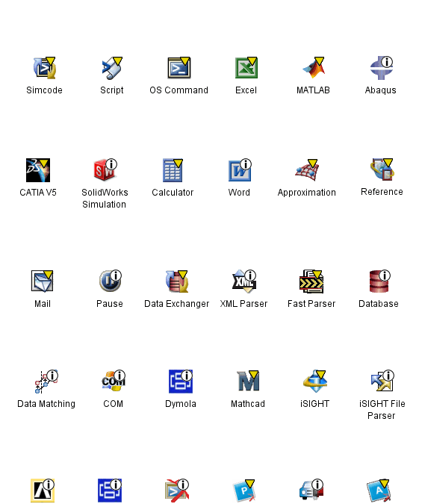Select the Simcode component icon
422x504 pixels.
coord(44,68)
